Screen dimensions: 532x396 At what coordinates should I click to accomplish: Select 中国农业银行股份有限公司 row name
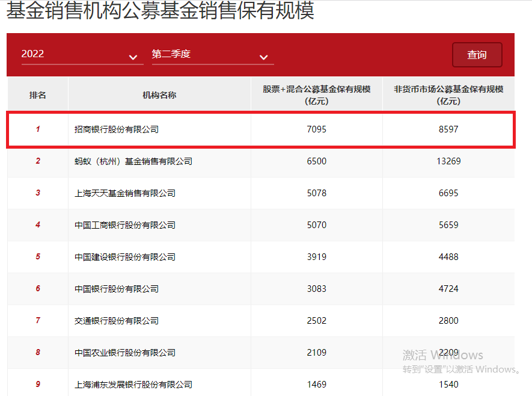click(125, 353)
